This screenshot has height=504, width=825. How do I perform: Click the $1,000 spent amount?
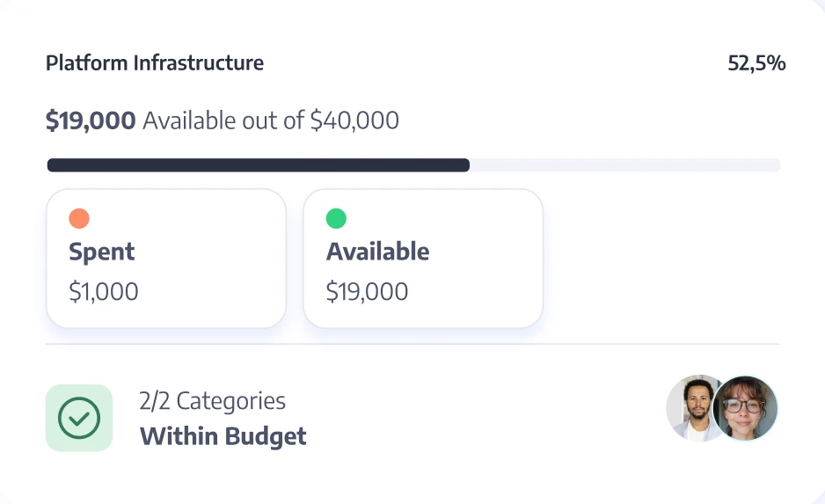pos(104,292)
